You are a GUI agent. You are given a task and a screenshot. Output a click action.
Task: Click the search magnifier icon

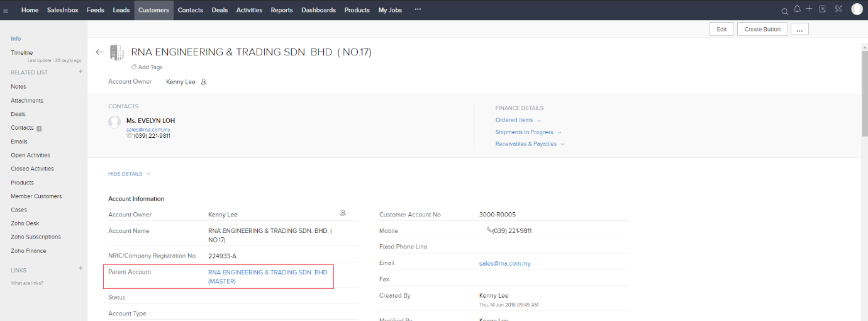[x=784, y=11]
